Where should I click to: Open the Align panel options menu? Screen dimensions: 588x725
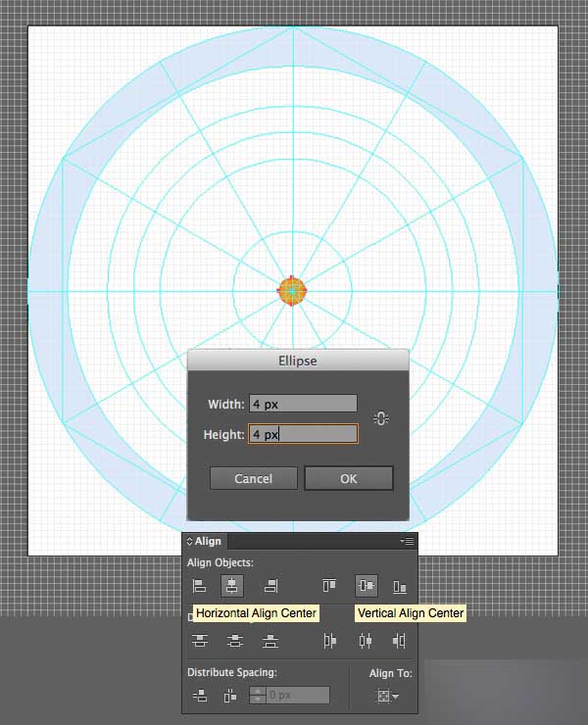pyautogui.click(x=408, y=541)
